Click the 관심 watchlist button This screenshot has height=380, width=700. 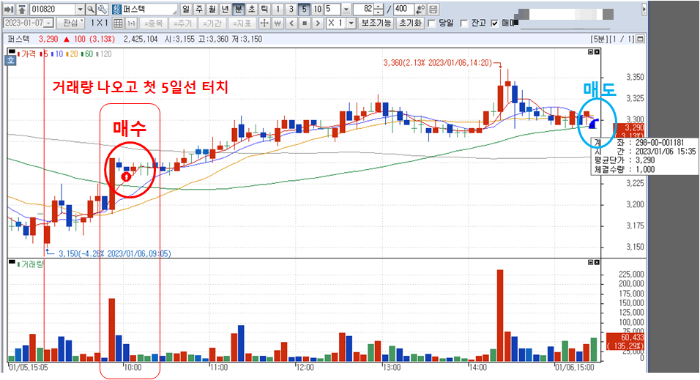pos(72,23)
